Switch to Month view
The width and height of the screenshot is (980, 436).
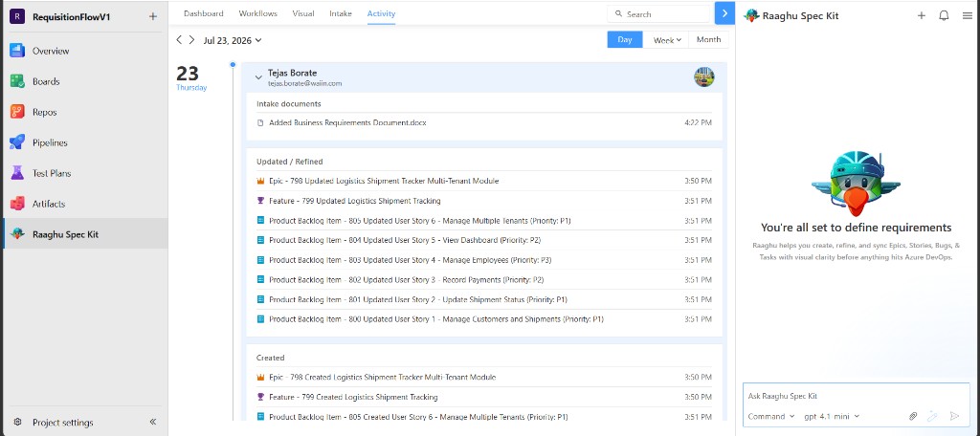click(x=708, y=39)
